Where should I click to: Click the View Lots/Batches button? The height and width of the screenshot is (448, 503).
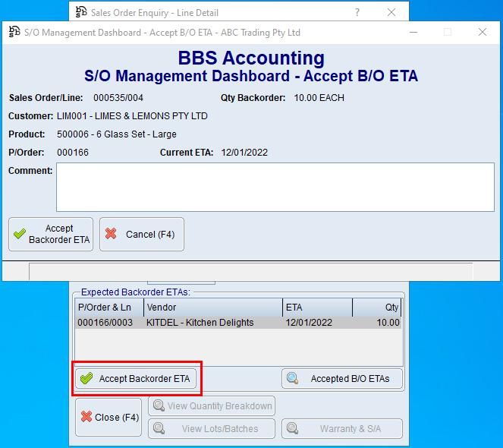click(x=212, y=429)
